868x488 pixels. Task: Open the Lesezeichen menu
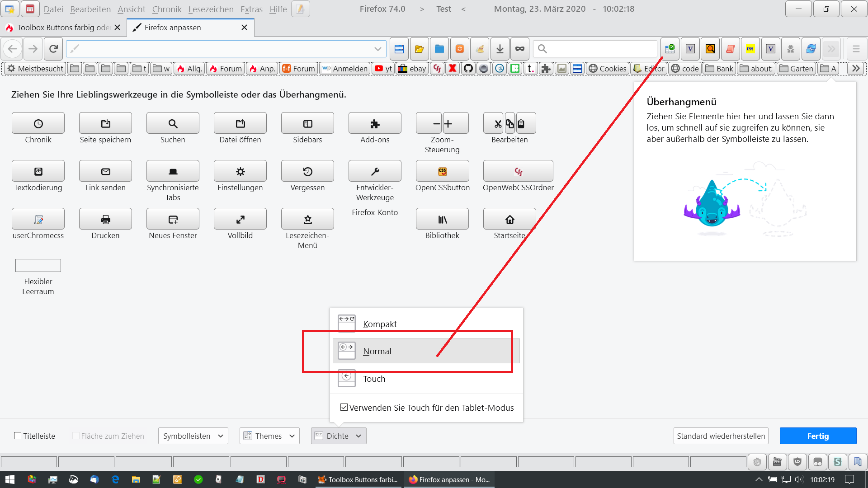point(211,9)
